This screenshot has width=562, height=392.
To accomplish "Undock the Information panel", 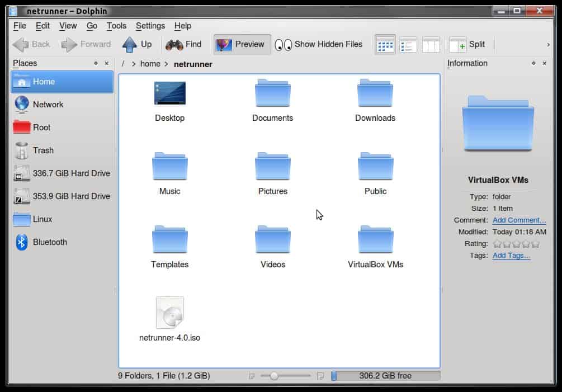I will pyautogui.click(x=533, y=63).
